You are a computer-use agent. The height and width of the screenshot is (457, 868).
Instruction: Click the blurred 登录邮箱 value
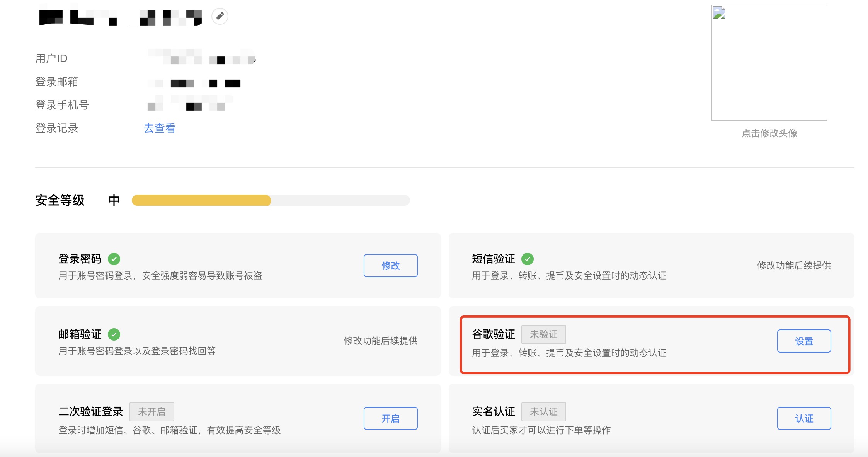click(194, 83)
